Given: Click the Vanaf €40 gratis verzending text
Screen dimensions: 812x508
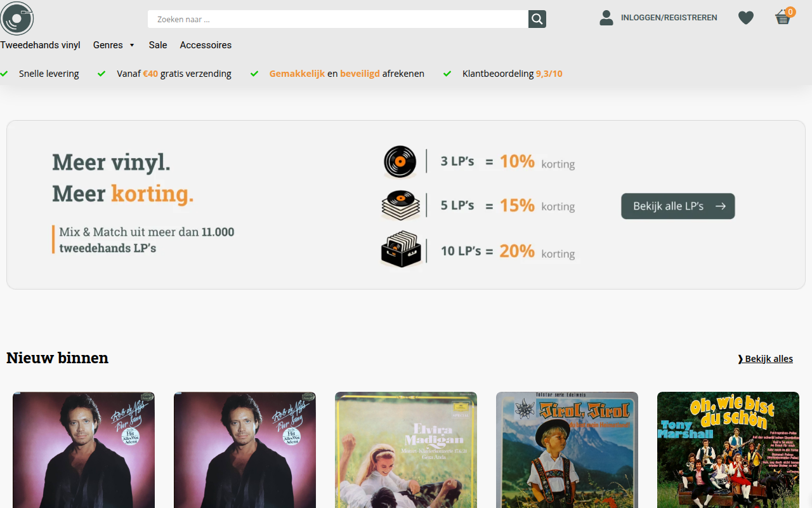Looking at the screenshot, I should tap(174, 74).
